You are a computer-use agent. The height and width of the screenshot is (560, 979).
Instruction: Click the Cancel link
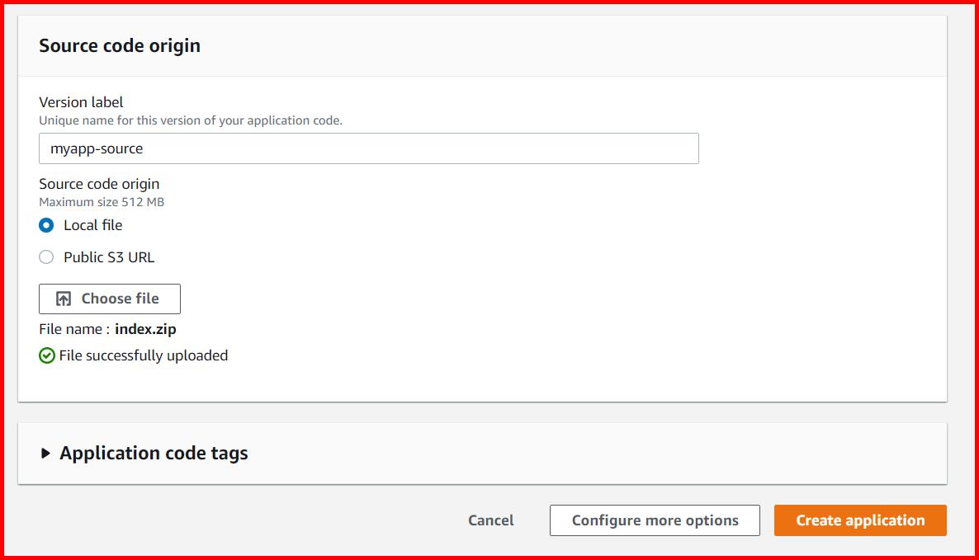pyautogui.click(x=490, y=520)
